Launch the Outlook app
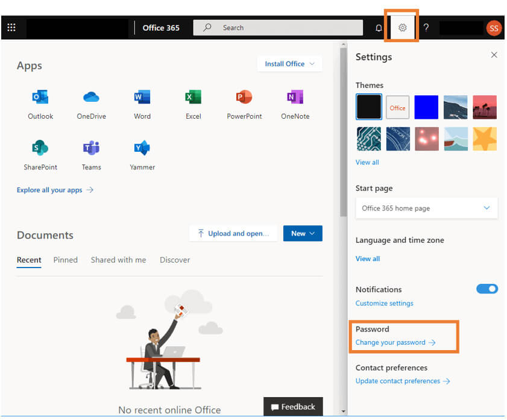This screenshot has width=507, height=420. (x=40, y=105)
